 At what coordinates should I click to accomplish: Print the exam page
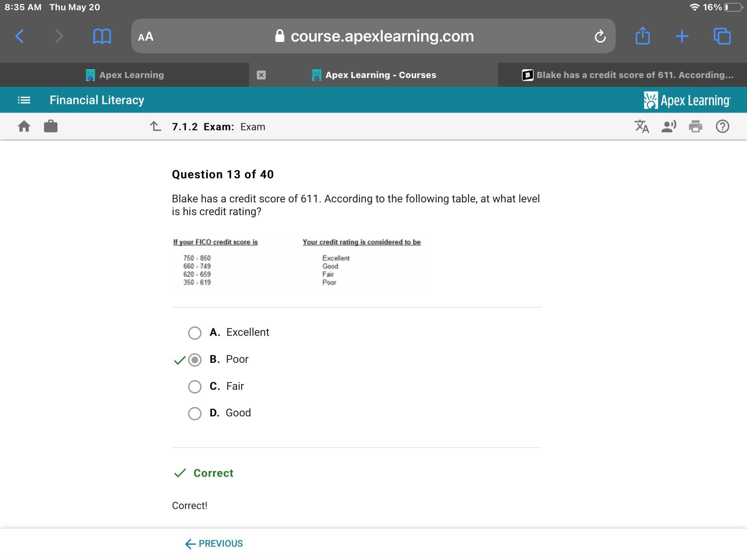[696, 127]
